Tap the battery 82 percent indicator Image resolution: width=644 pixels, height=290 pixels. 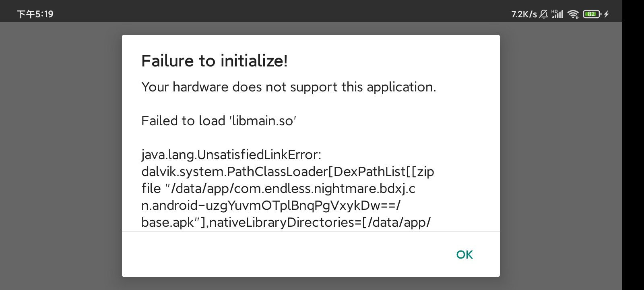[x=591, y=14]
